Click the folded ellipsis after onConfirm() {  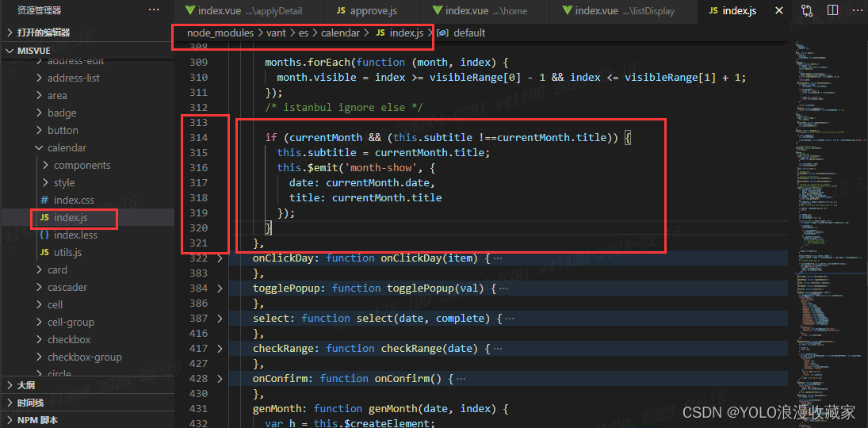tap(461, 379)
